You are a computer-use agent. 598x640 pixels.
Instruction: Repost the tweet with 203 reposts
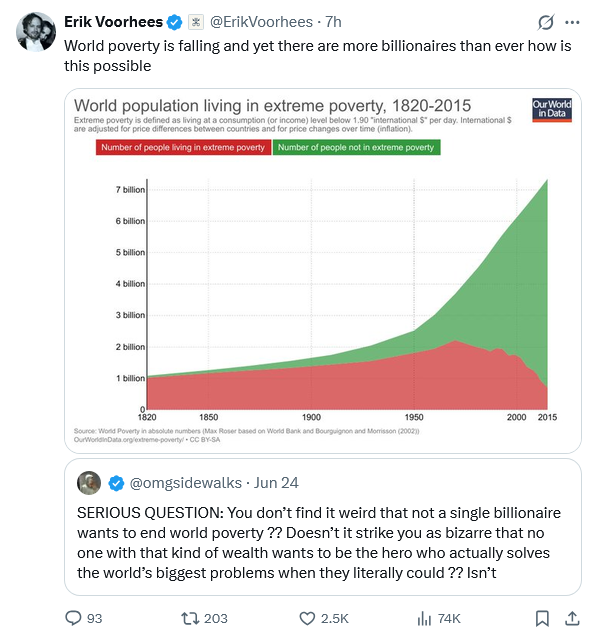(190, 618)
